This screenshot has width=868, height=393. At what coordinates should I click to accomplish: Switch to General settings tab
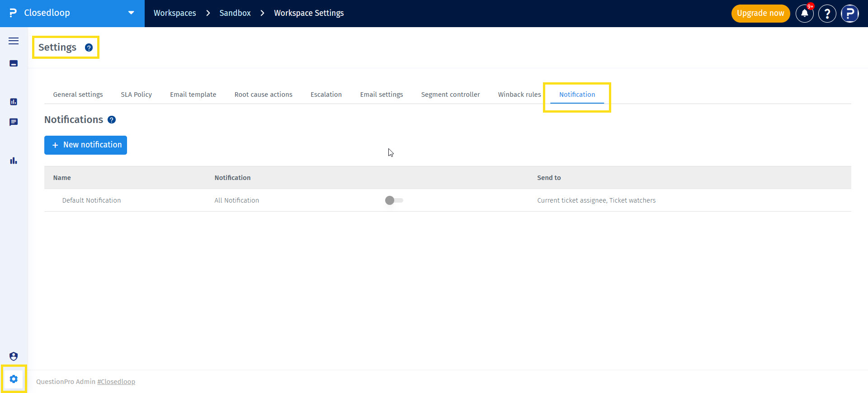tap(78, 95)
